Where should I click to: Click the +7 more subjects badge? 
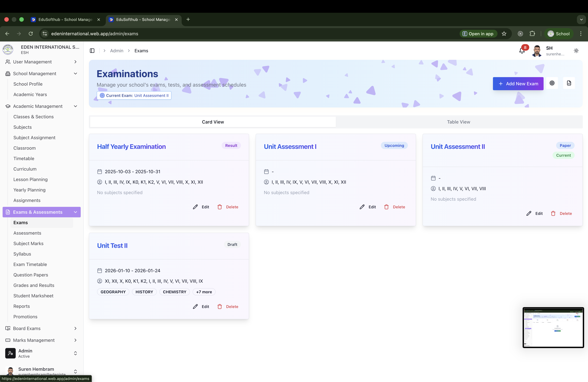point(204,292)
